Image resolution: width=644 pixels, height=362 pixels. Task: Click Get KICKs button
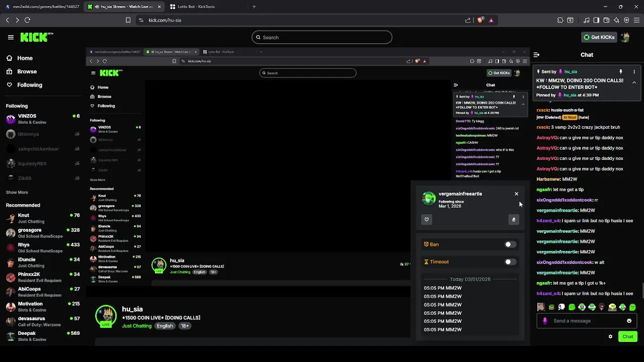[599, 37]
